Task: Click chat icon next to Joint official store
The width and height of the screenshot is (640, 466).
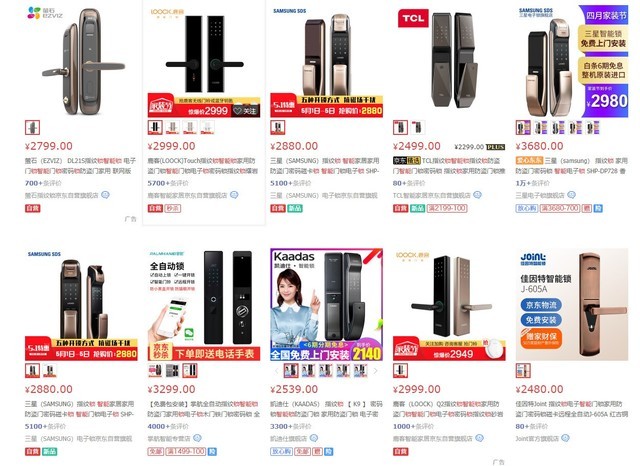Action: click(x=565, y=438)
